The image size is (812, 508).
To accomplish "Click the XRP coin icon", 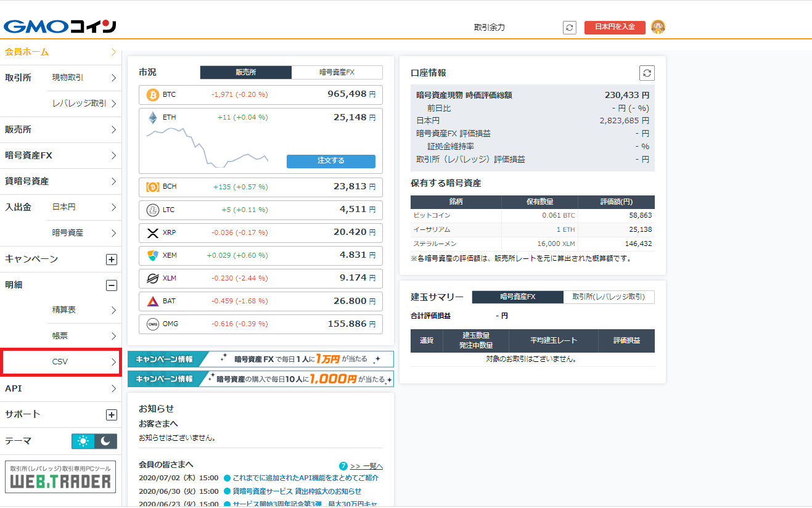I will click(x=152, y=233).
